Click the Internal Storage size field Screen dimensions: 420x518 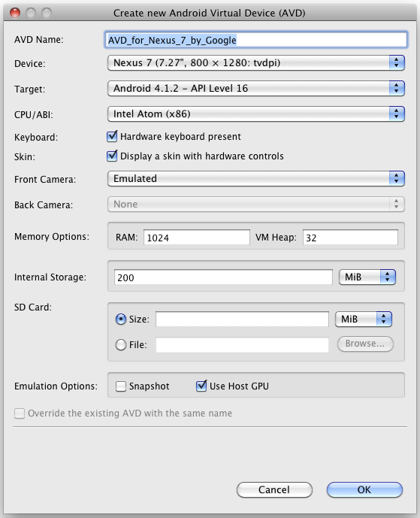tap(223, 277)
